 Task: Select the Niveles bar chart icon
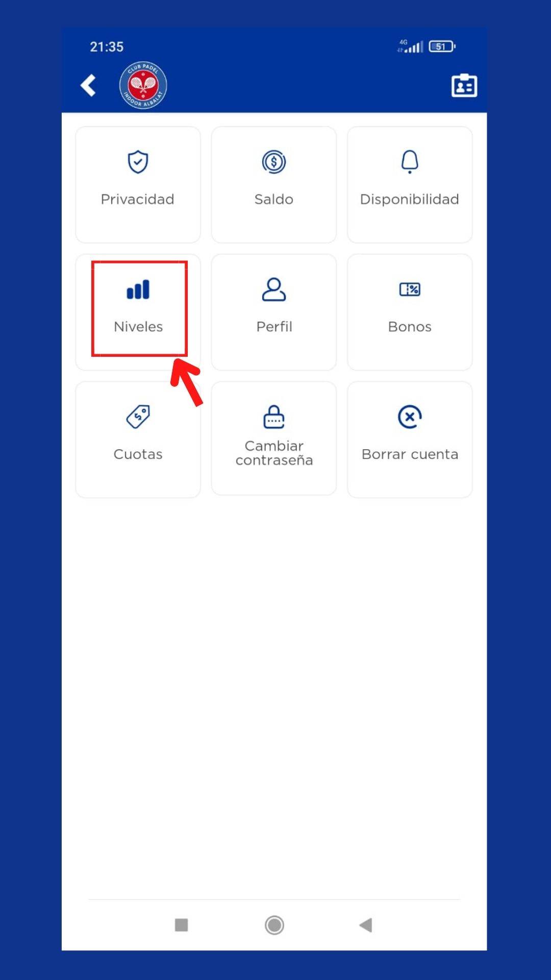(x=138, y=289)
